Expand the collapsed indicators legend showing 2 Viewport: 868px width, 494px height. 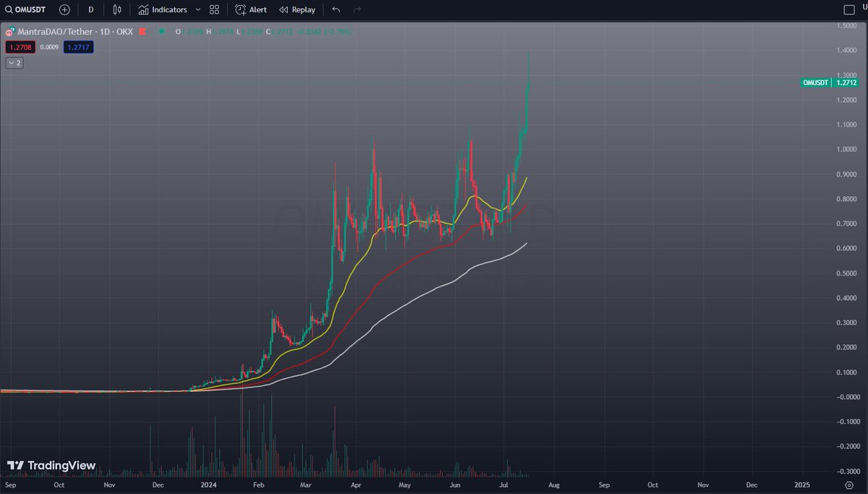click(14, 63)
